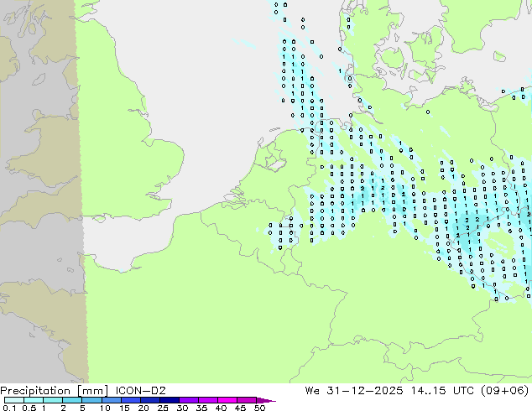The image size is (532, 411).
Task: Click purple legend swatch between 30 and 35
Action: pyautogui.click(x=189, y=400)
